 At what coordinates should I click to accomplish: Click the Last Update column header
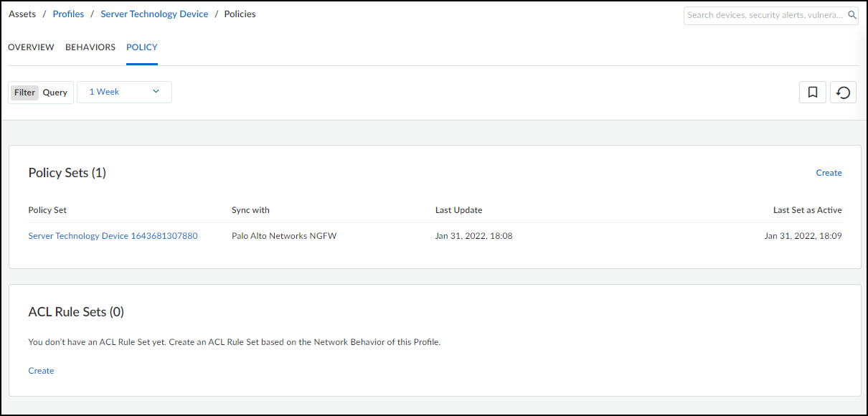coord(458,210)
